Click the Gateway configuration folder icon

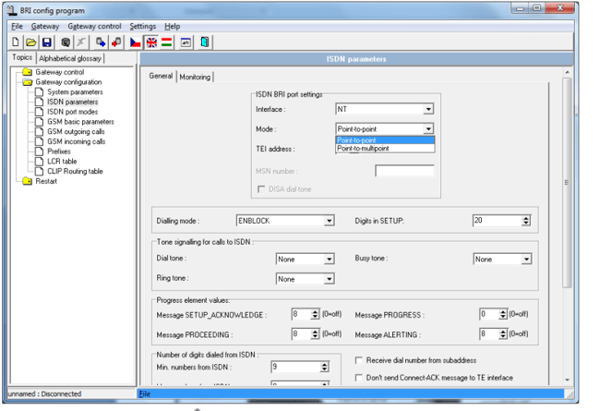(x=27, y=82)
